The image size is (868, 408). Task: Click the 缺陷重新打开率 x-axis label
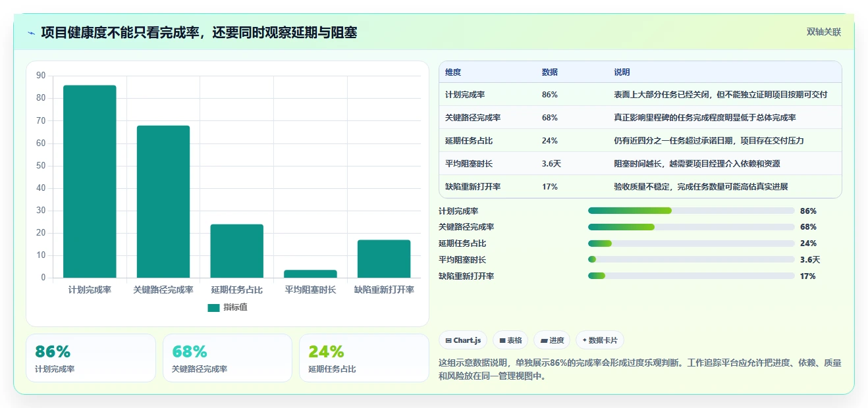click(384, 290)
